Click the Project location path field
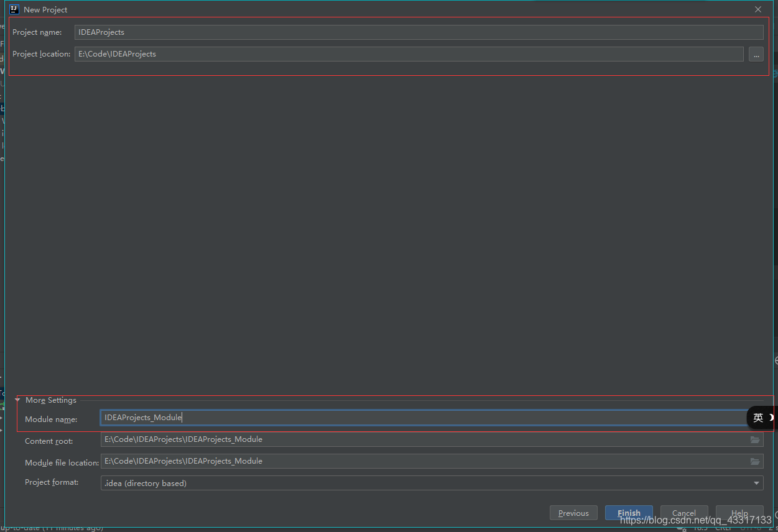 [x=409, y=54]
